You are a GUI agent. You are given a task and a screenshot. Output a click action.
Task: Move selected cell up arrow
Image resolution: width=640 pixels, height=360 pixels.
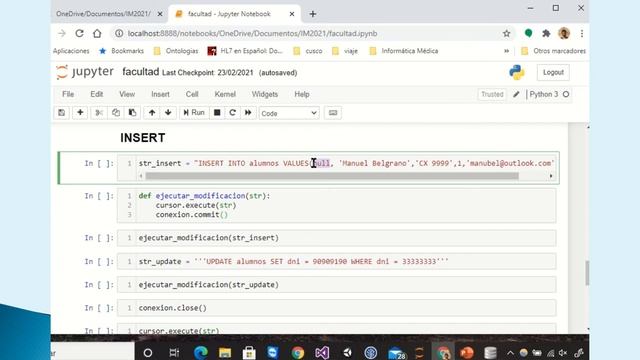pyautogui.click(x=152, y=113)
